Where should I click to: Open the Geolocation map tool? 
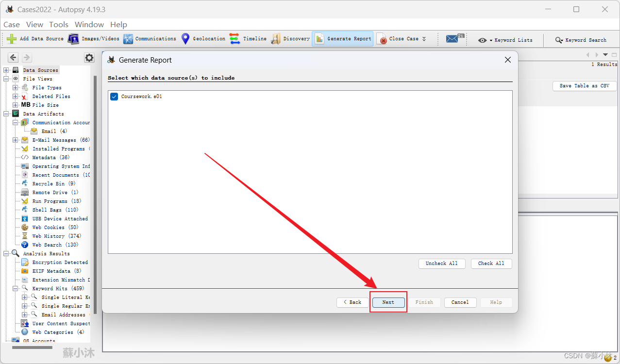(x=203, y=39)
